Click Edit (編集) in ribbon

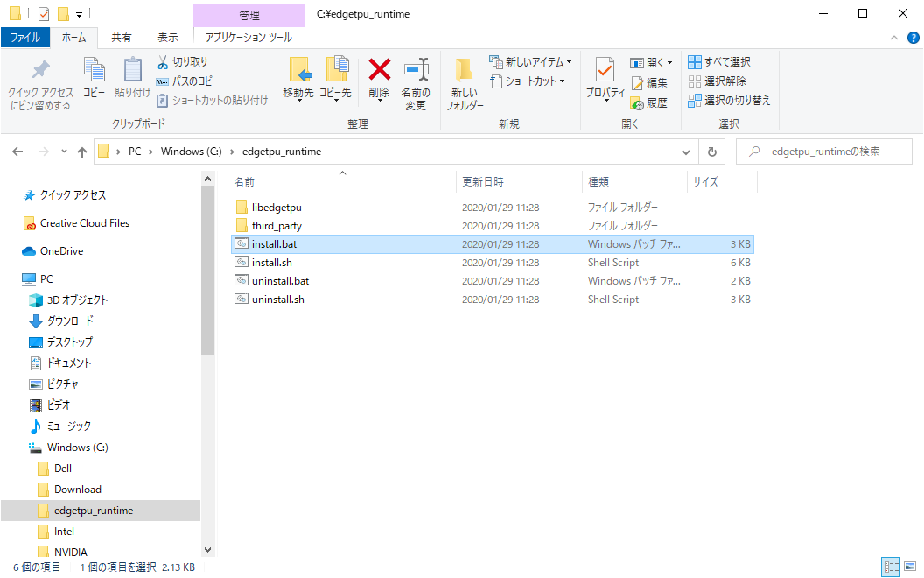point(648,83)
